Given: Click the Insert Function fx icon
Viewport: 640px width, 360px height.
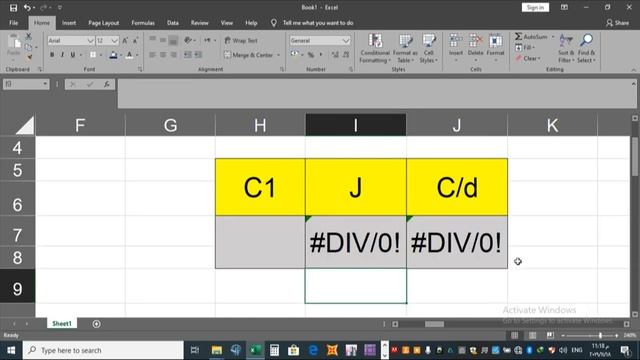Looking at the screenshot, I should pos(107,84).
